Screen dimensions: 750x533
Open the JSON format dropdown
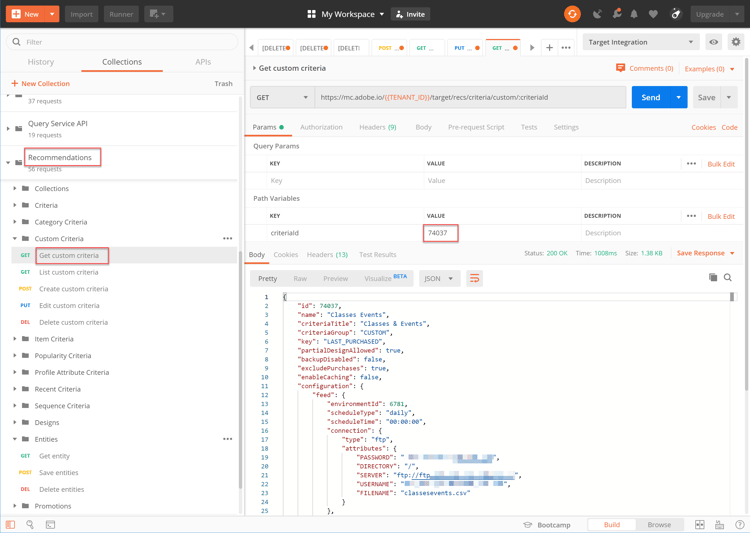coord(440,278)
